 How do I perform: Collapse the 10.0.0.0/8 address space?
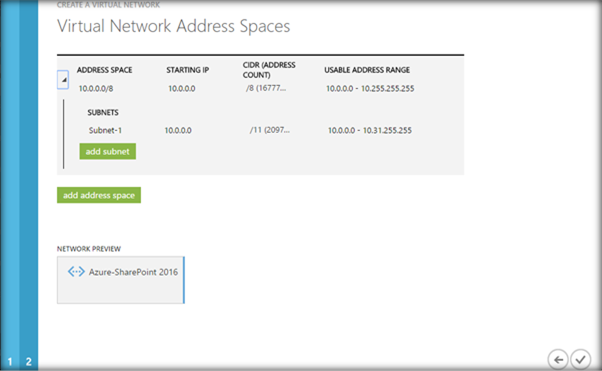[x=63, y=80]
